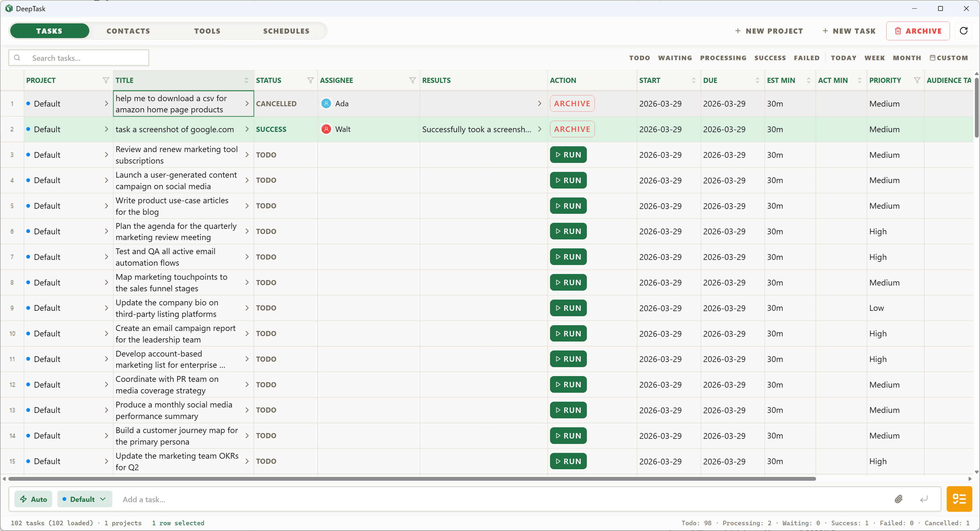The height and width of the screenshot is (531, 980).
Task: Click Ada's avatar in the cancelled task row
Action: pos(327,103)
